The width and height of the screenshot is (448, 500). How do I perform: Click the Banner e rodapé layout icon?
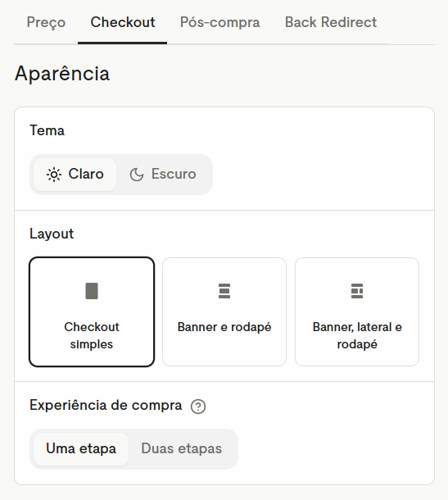pos(224,291)
